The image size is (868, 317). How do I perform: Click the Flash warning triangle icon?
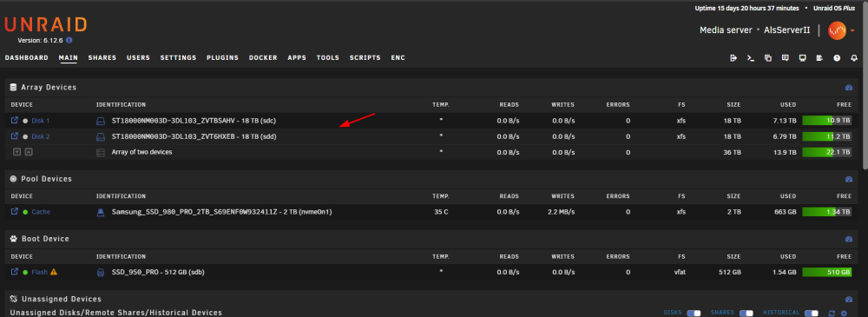click(54, 272)
